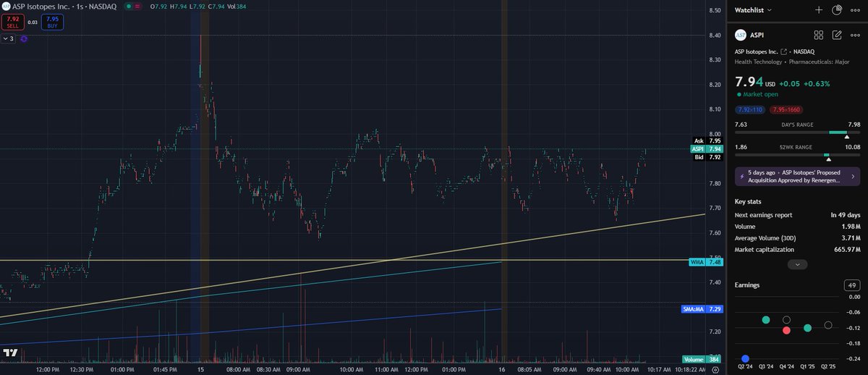Click the blue 7.92×110 bid pill
Viewport: 868px width, 375px height.
point(750,109)
